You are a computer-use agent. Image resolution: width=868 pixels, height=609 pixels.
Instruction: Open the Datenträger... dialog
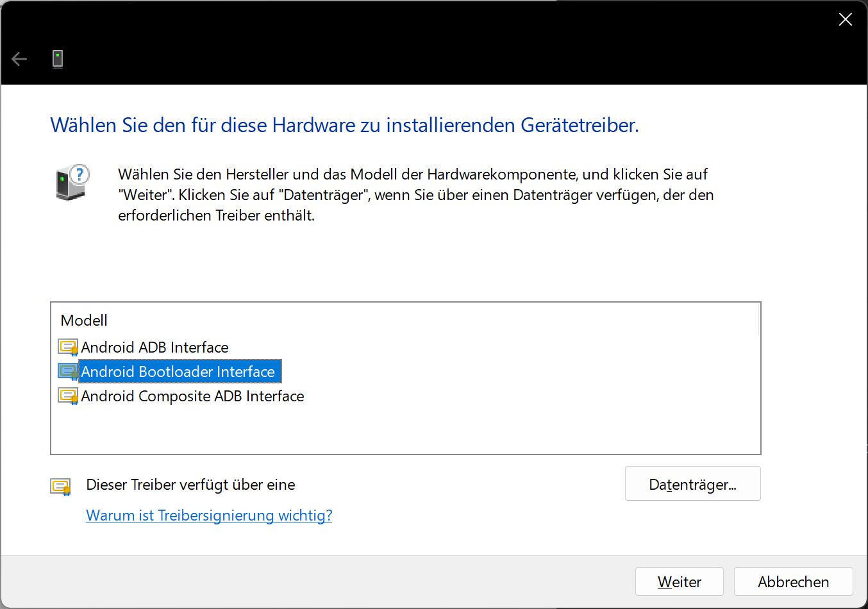[x=692, y=484]
